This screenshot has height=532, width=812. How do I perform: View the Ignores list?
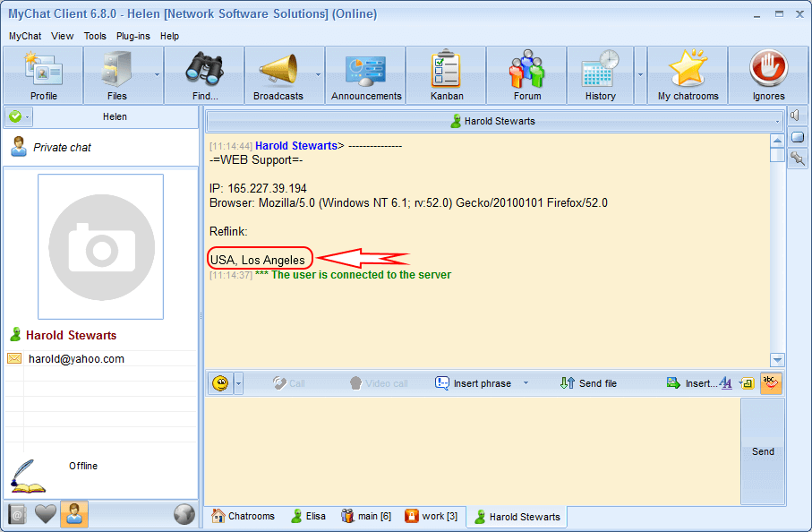click(x=768, y=73)
